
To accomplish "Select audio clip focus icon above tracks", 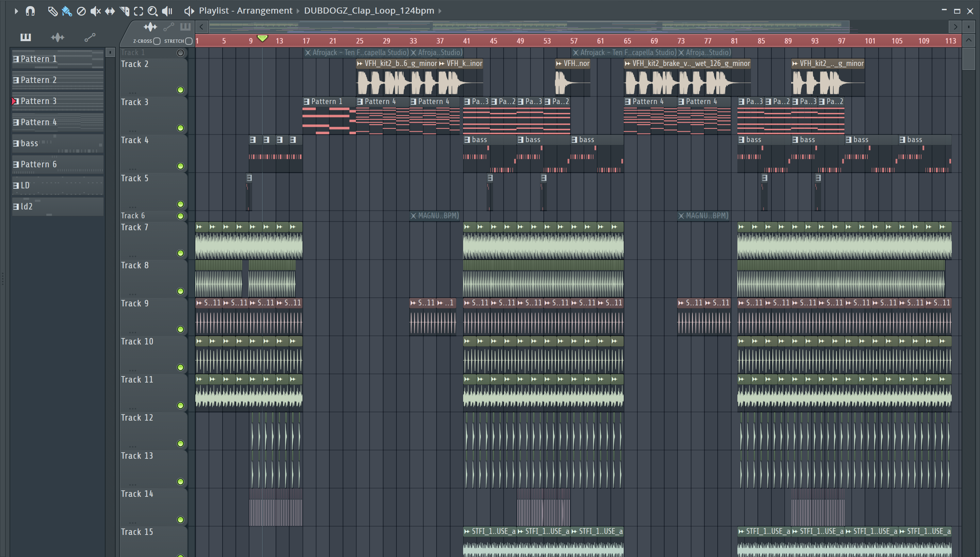I will tap(150, 27).
